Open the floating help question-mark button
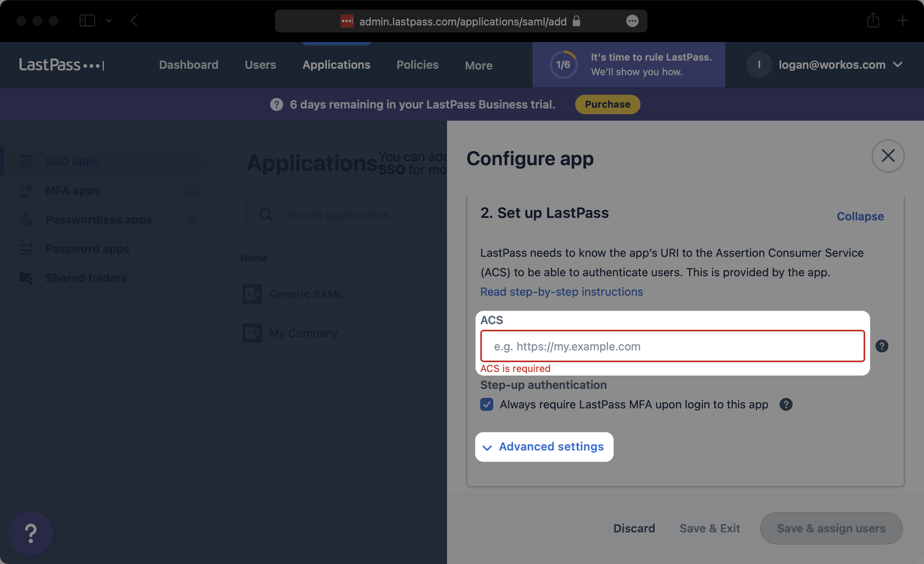The height and width of the screenshot is (564, 924). (31, 533)
